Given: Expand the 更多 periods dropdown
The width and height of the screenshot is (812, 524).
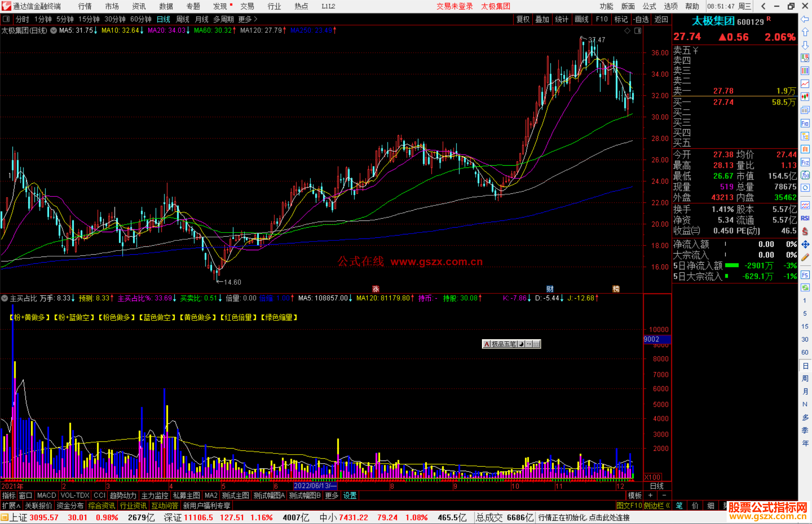Looking at the screenshot, I should click(x=247, y=19).
